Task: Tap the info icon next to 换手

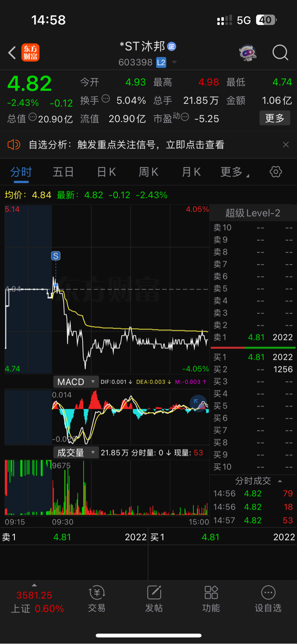Action: point(106,99)
